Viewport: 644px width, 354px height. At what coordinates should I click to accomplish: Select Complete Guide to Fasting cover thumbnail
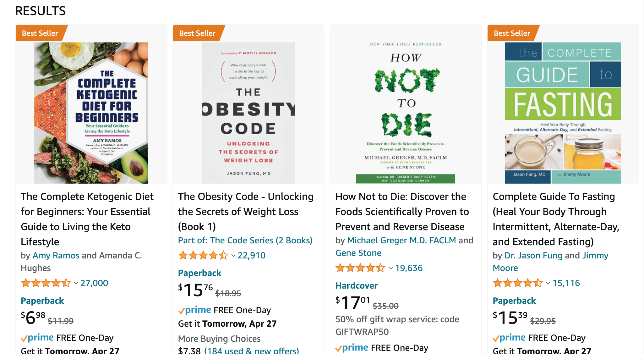pos(563,113)
